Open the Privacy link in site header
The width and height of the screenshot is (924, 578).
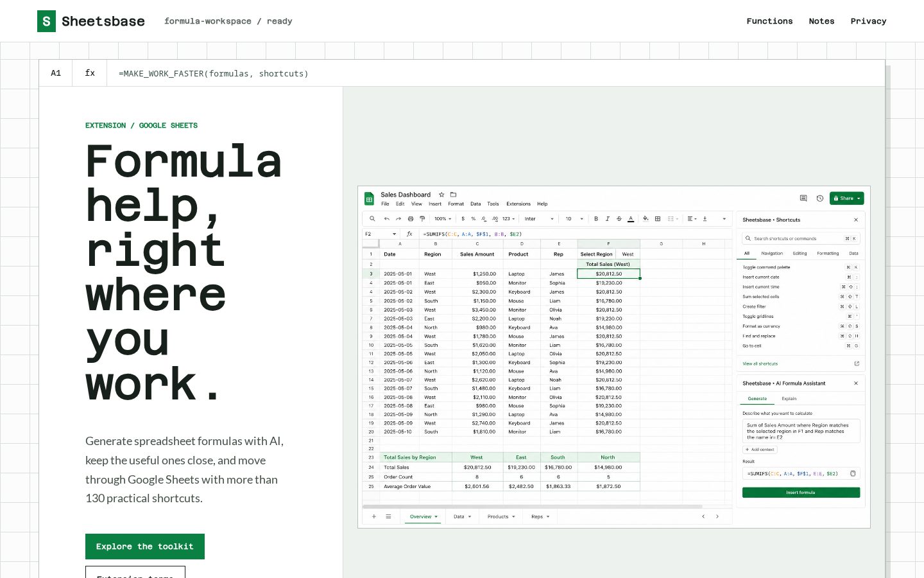pyautogui.click(x=868, y=21)
